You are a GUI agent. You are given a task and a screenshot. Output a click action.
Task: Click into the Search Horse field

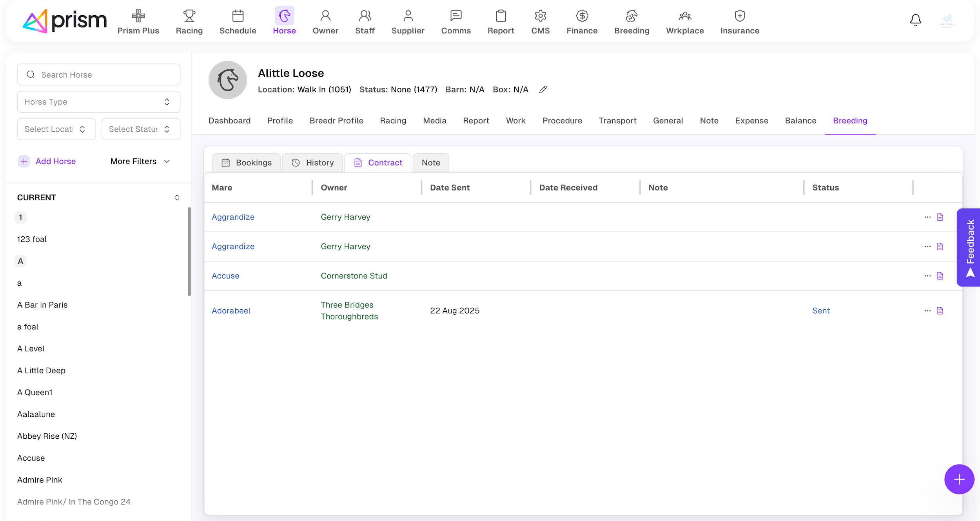(x=99, y=75)
